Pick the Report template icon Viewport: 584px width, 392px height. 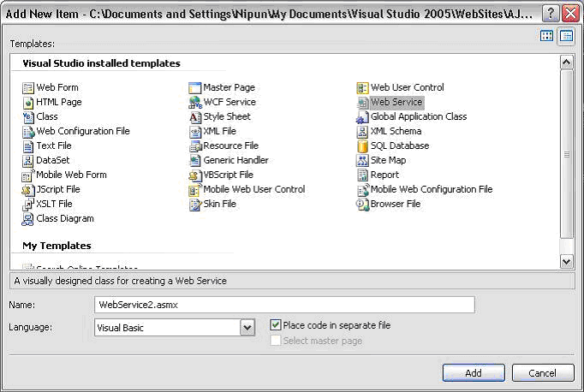[x=362, y=175]
